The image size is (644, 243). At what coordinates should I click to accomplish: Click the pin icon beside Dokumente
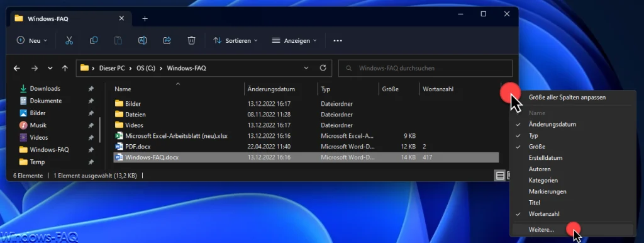click(91, 101)
